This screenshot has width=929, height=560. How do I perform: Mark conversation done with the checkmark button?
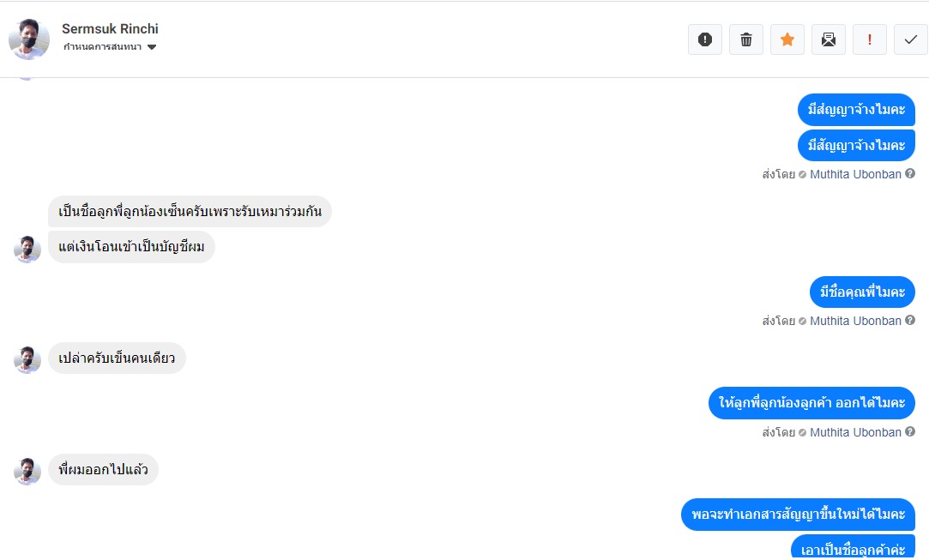(911, 39)
